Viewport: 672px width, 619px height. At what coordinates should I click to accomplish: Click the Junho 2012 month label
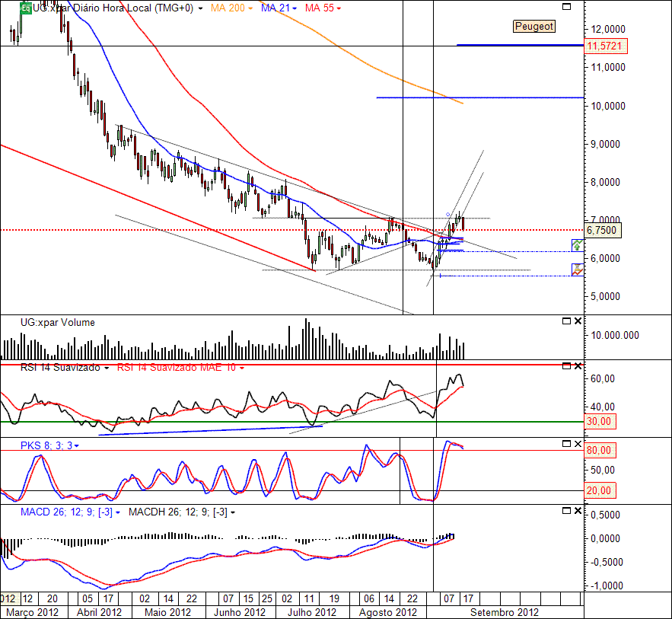240,612
